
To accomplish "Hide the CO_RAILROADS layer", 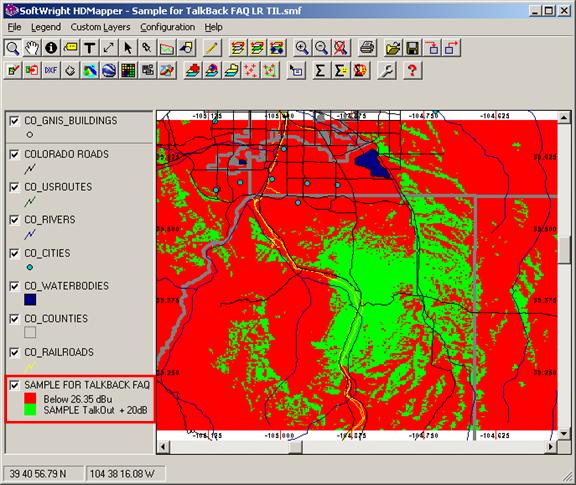I will 14,352.
